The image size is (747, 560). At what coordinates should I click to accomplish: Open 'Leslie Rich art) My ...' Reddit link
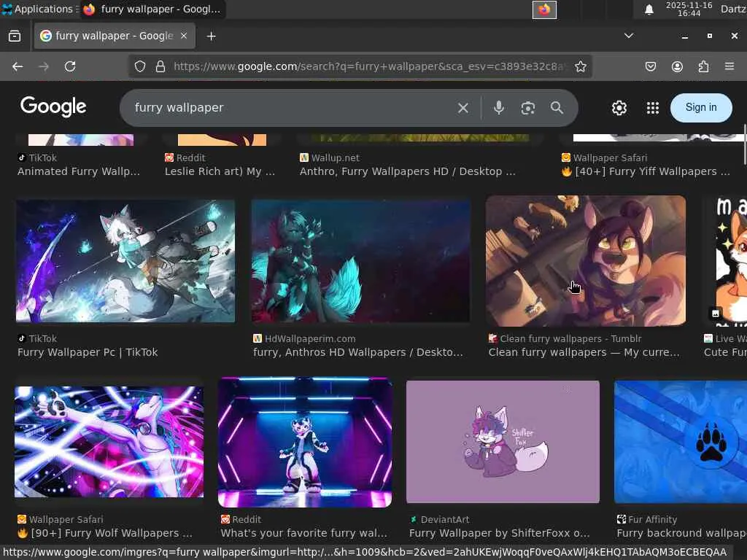[220, 171]
